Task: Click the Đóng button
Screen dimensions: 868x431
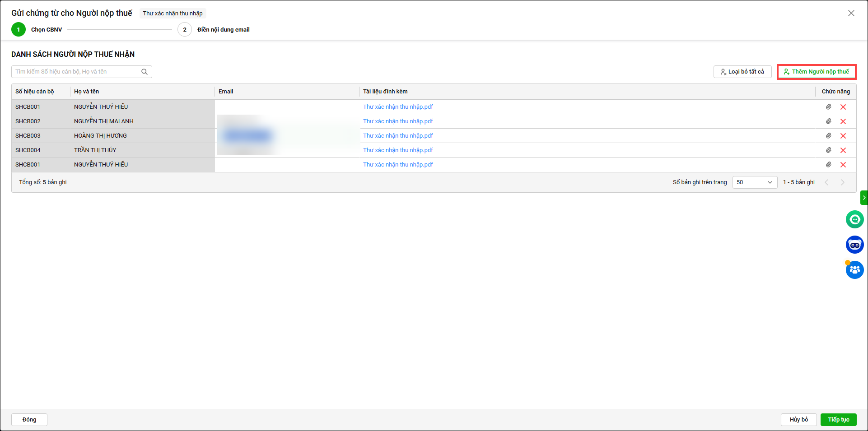Action: 29,420
